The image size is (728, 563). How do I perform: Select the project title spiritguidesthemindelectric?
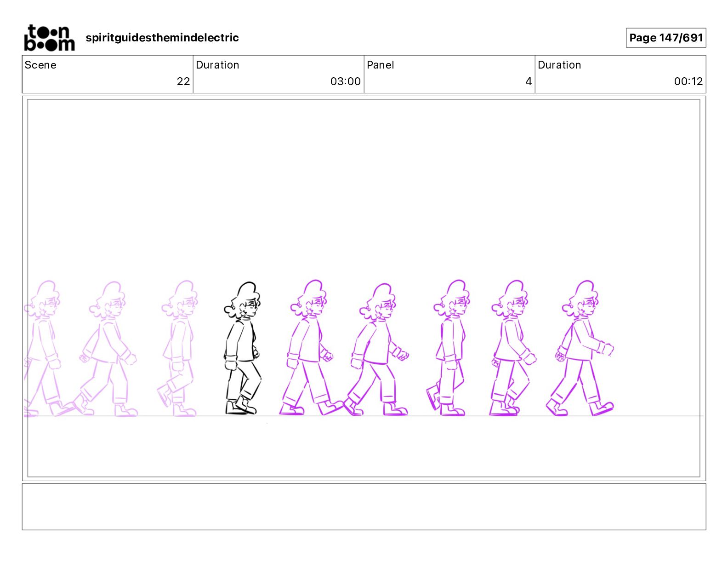pos(162,38)
